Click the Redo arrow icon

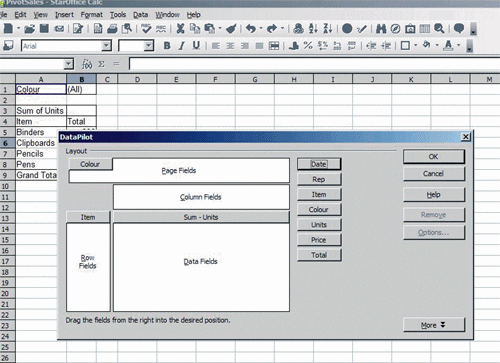[x=272, y=29]
